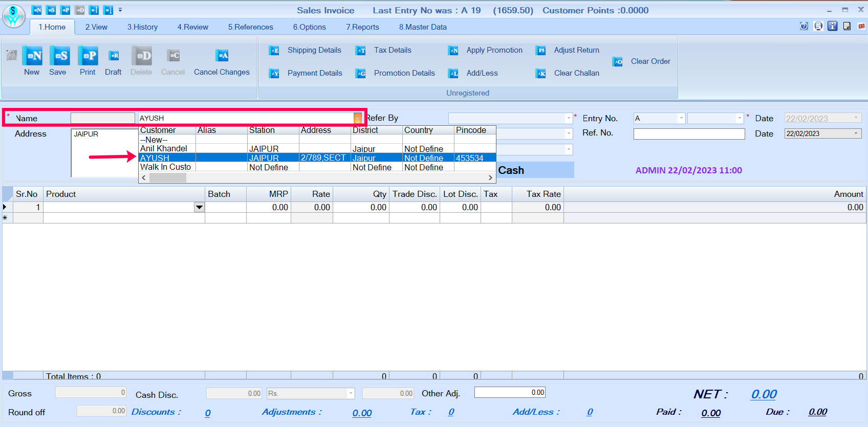868x427 pixels.
Task: Open 8.Master Data tab
Action: (423, 27)
